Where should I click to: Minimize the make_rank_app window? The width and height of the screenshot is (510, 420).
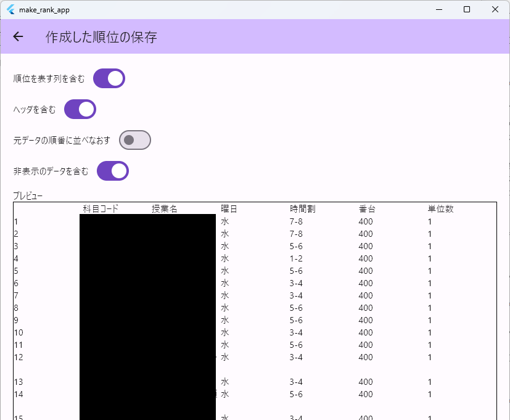click(x=438, y=9)
